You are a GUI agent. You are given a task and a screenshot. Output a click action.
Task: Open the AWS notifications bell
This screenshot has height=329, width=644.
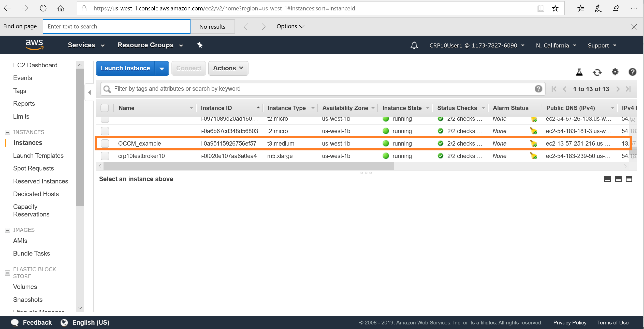tap(414, 45)
